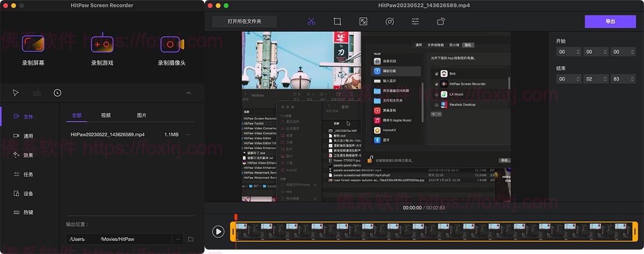The image size is (644, 254).
Task: Open the playback speed tool
Action: click(x=390, y=21)
